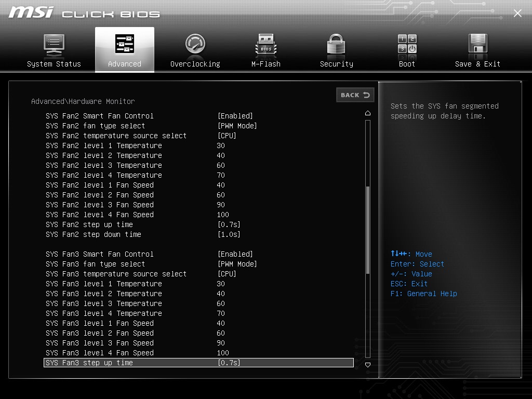Click SYS Fan3 temperature source select label
The height and width of the screenshot is (399, 532).
pos(116,274)
